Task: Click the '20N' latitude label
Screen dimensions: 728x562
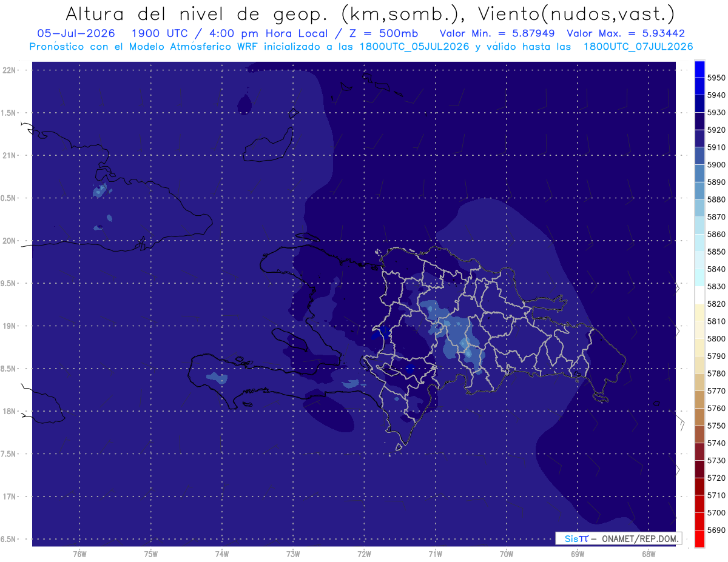Action: point(9,241)
